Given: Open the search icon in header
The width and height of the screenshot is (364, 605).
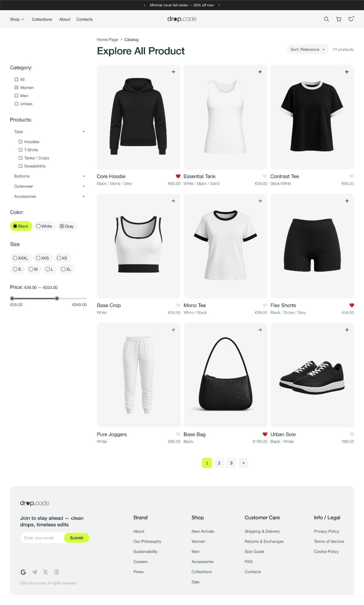Looking at the screenshot, I should point(326,19).
